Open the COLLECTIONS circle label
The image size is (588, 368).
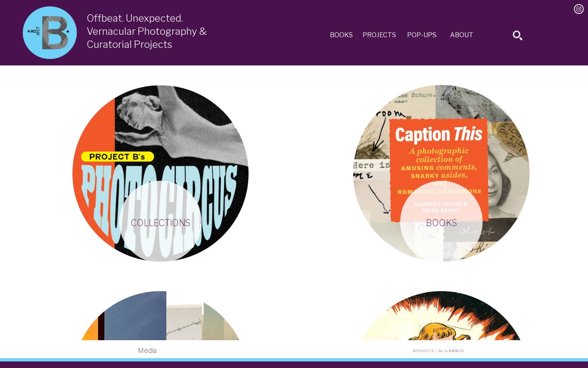click(160, 223)
